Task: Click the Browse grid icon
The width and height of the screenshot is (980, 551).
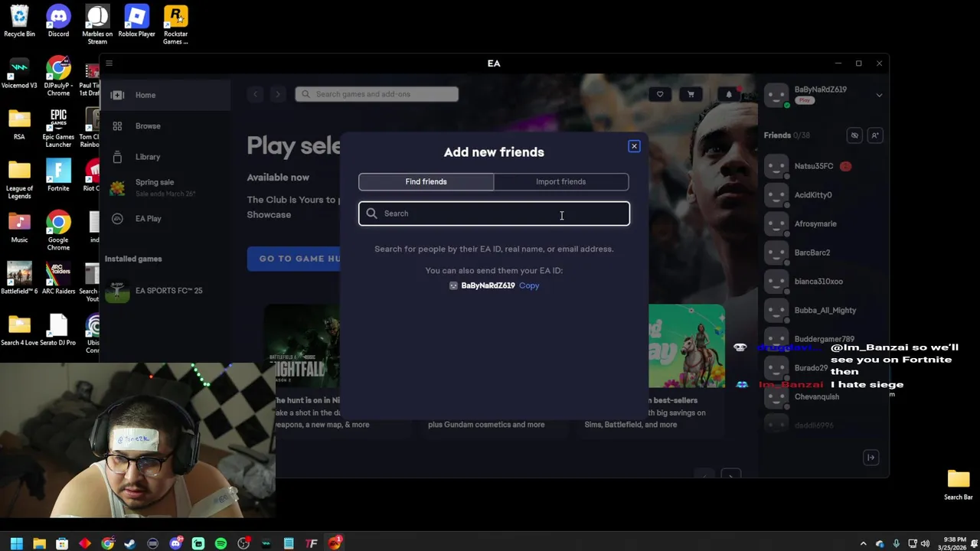Action: tap(117, 126)
